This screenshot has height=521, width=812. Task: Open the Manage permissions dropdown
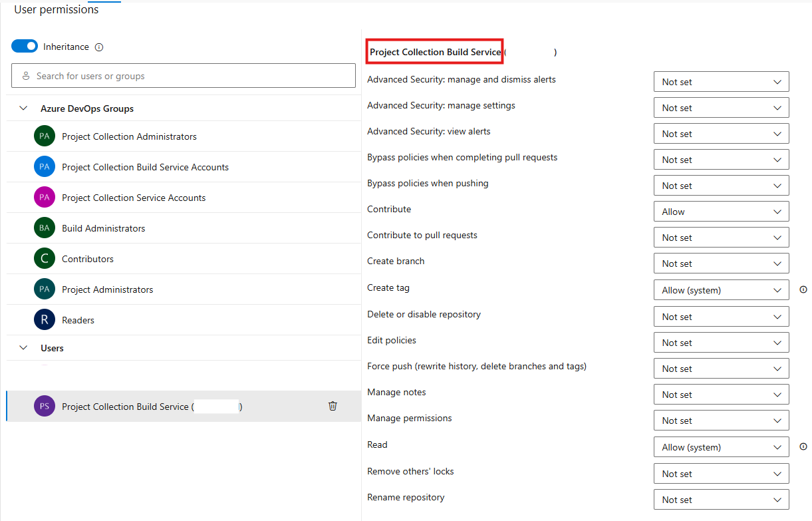(722, 421)
